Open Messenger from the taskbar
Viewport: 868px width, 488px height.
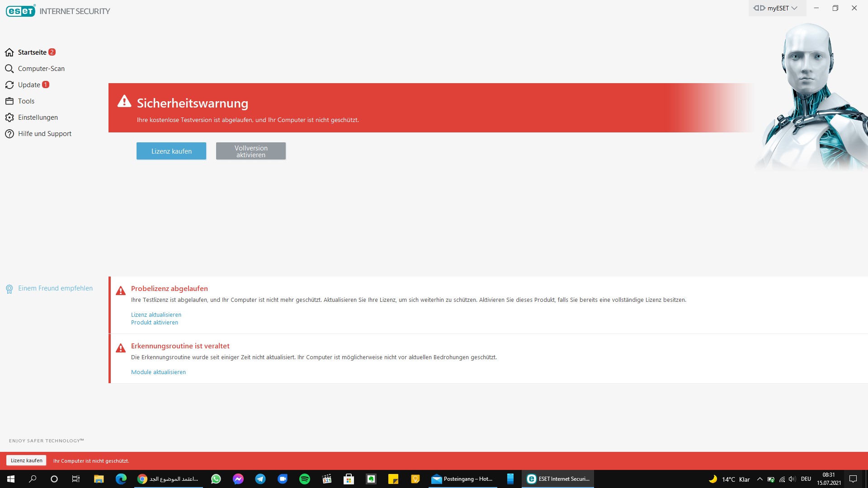(238, 479)
